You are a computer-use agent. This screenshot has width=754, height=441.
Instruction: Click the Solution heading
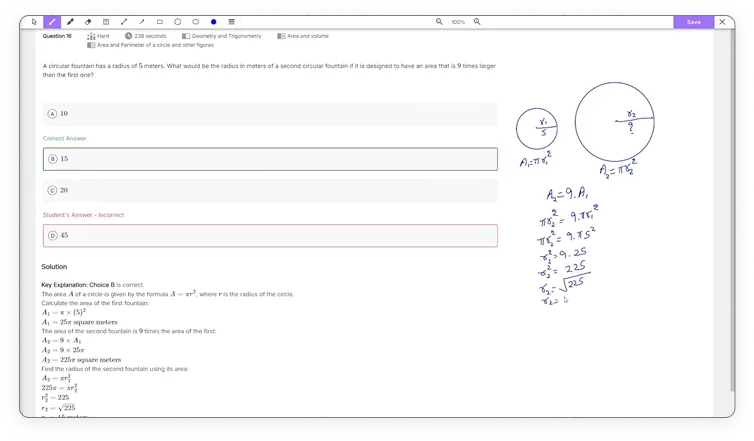pyautogui.click(x=54, y=266)
